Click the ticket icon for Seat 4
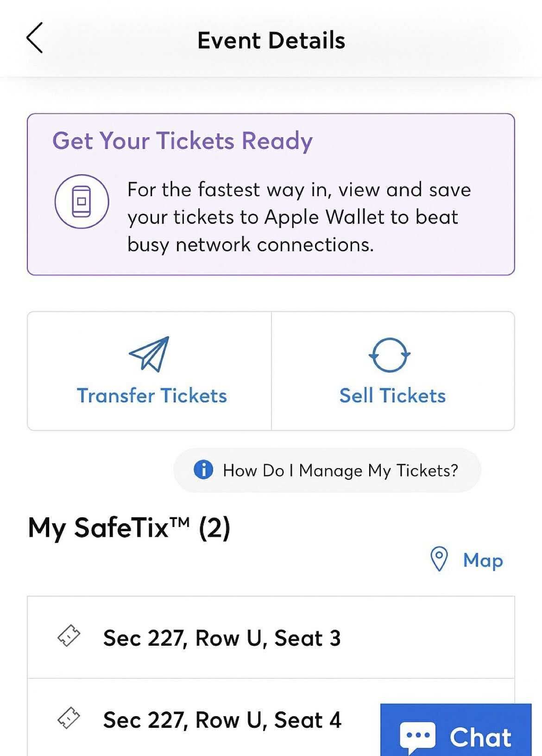The image size is (542, 756). click(x=69, y=719)
